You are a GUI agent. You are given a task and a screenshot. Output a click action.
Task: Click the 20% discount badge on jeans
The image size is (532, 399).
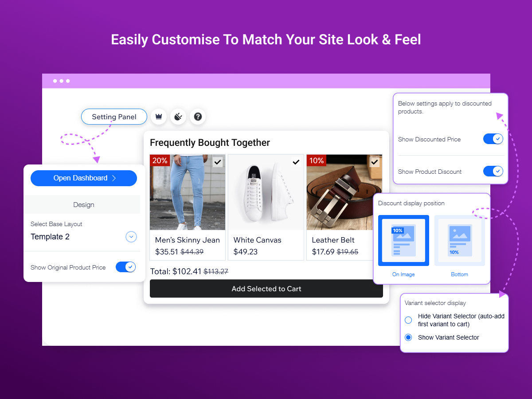(160, 160)
